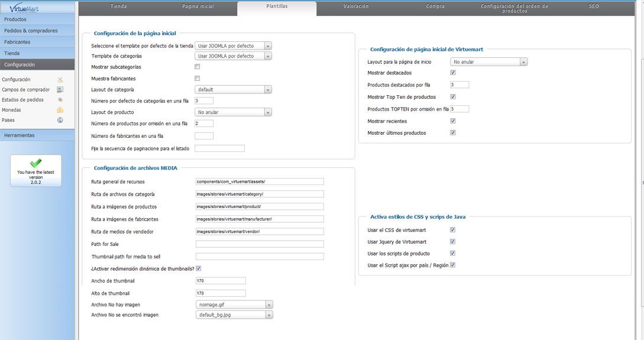Uncheck Mostrar Top Ten de productos
Viewport: 644px width, 340px height.
point(452,97)
